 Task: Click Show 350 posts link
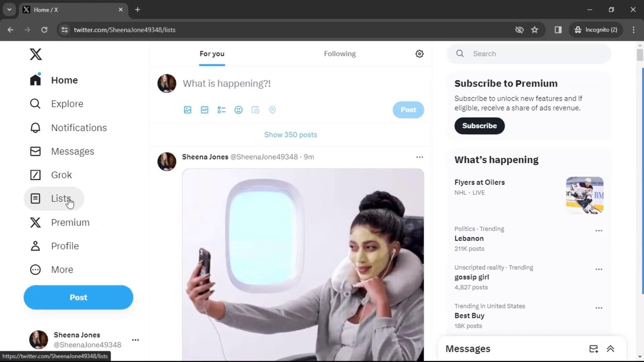290,135
